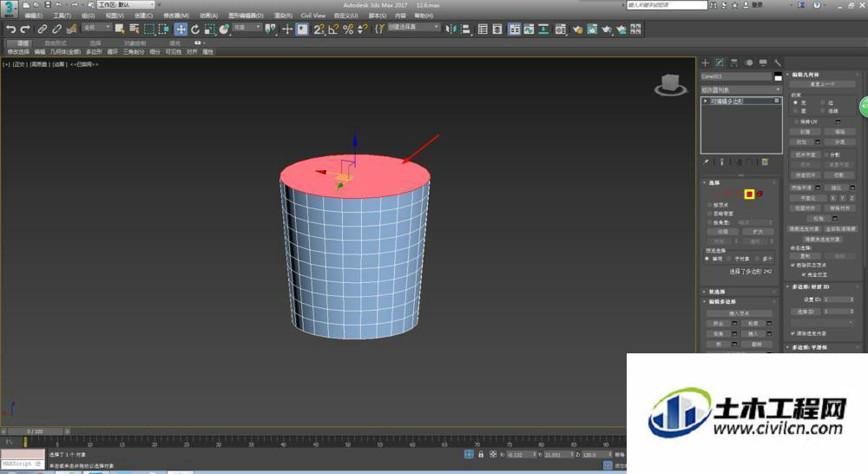Select Polygon sub-object level icon
The width and height of the screenshot is (868, 474).
pos(749,194)
